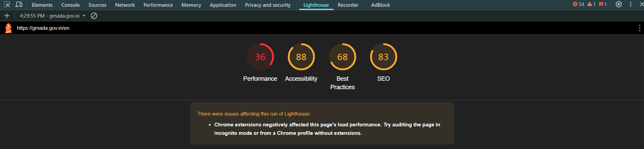This screenshot has height=149, width=644.
Task: Switch to the Network tab
Action: [125, 5]
